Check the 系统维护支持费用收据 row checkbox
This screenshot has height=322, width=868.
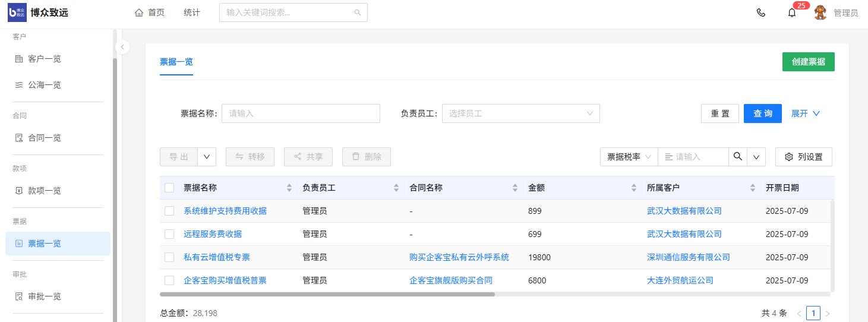pyautogui.click(x=169, y=211)
